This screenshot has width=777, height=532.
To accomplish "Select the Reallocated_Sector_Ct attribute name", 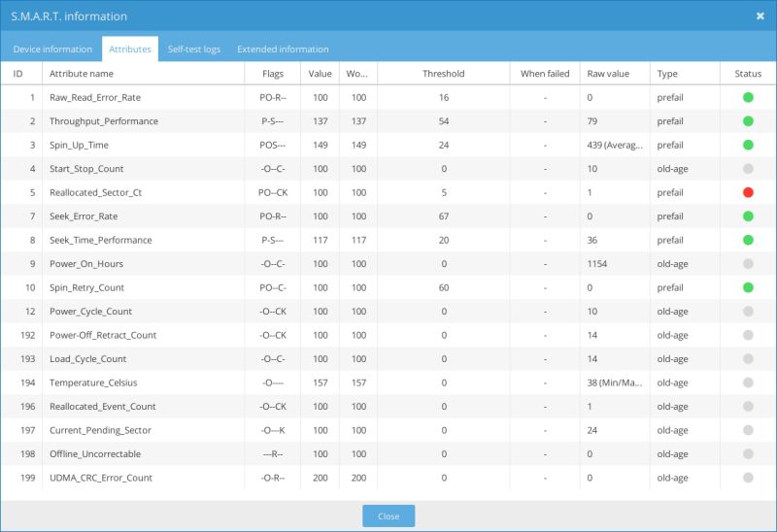I will coord(95,192).
